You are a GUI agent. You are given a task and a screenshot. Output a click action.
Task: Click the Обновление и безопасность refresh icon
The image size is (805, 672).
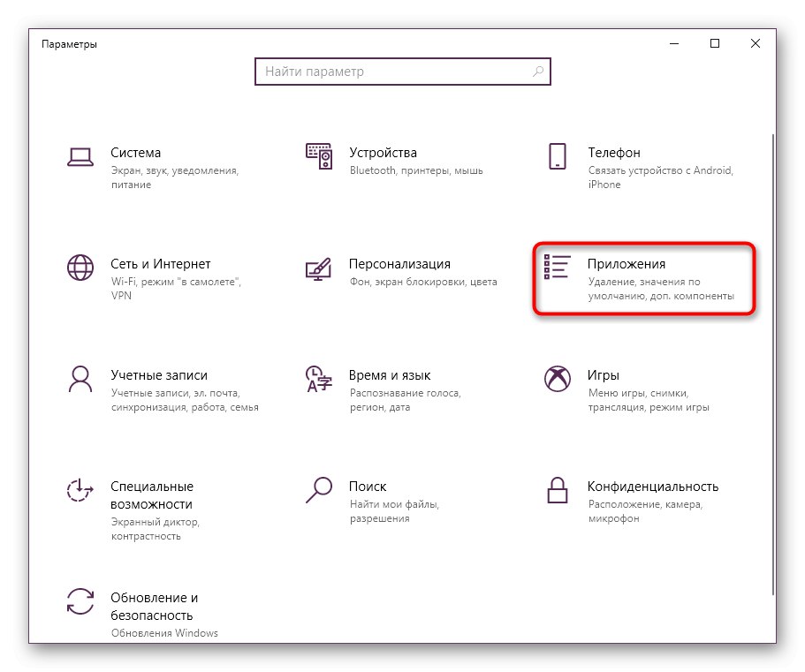pyautogui.click(x=80, y=601)
